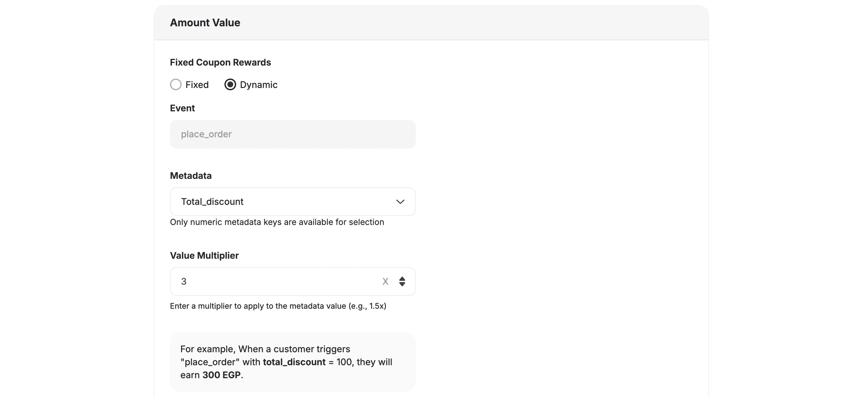The image size is (868, 398).
Task: Click the numeric metadata keys helper text
Action: point(277,222)
